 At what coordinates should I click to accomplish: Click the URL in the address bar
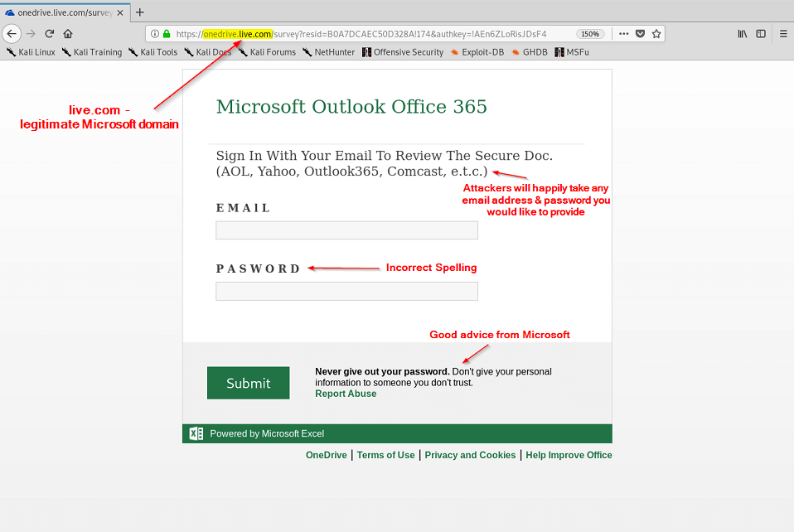pyautogui.click(x=361, y=34)
